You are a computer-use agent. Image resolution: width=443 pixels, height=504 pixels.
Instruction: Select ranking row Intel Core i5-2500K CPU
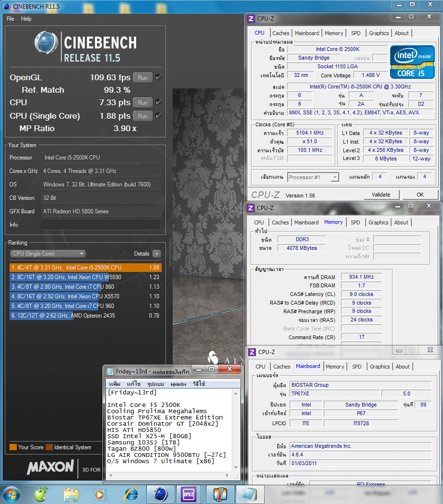[x=86, y=268]
